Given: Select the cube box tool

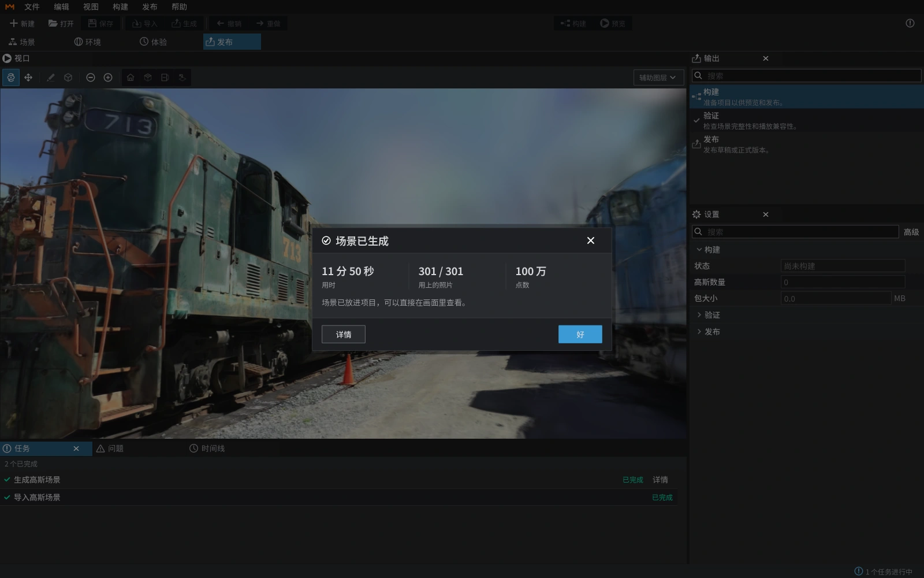Looking at the screenshot, I should click(68, 77).
